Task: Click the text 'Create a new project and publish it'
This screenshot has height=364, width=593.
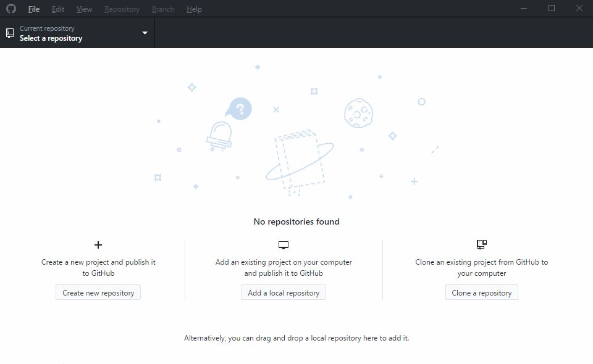Action: (x=98, y=262)
